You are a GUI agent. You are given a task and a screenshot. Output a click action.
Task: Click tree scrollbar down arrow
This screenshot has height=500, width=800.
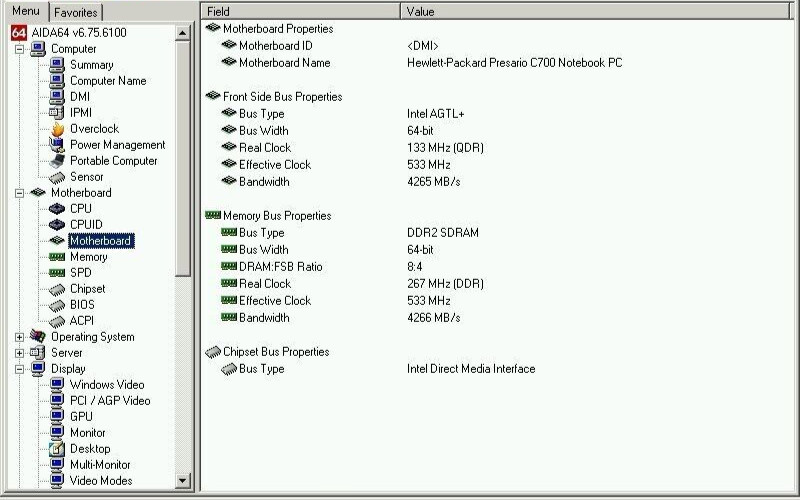tap(183, 480)
